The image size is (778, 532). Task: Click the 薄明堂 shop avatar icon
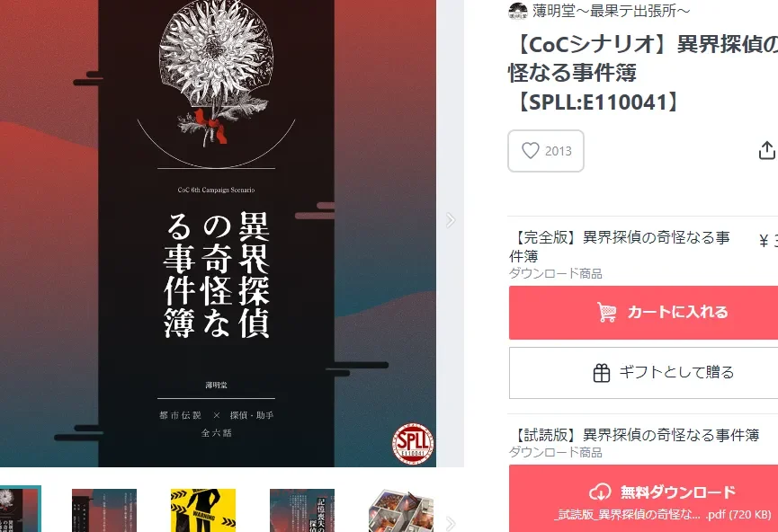(517, 11)
